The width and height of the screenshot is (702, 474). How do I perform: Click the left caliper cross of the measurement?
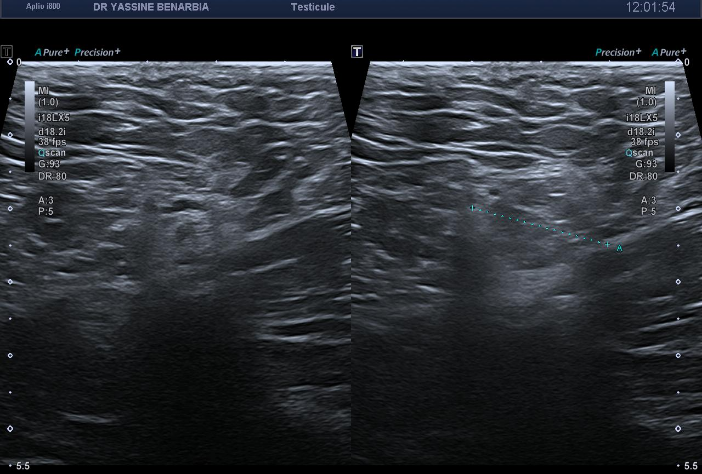472,208
